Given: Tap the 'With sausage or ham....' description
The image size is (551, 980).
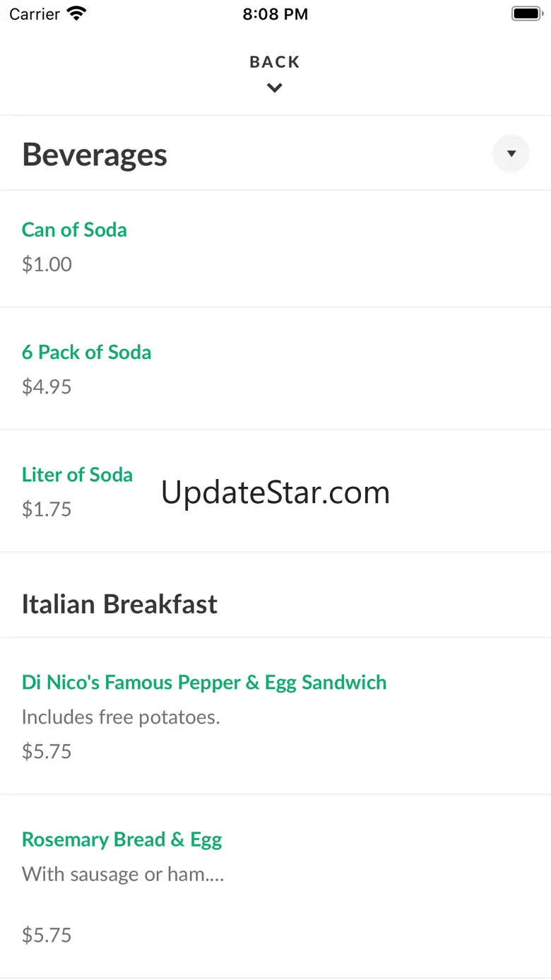Looking at the screenshot, I should (x=123, y=875).
